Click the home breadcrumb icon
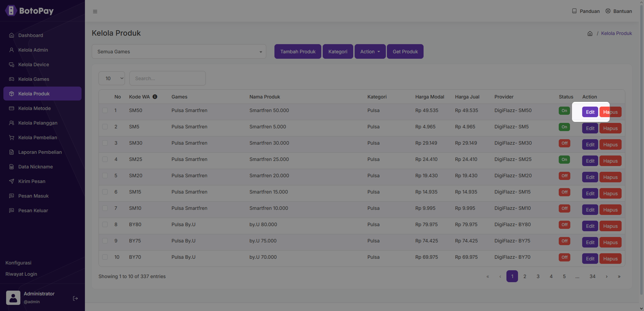The width and height of the screenshot is (644, 311). 590,34
